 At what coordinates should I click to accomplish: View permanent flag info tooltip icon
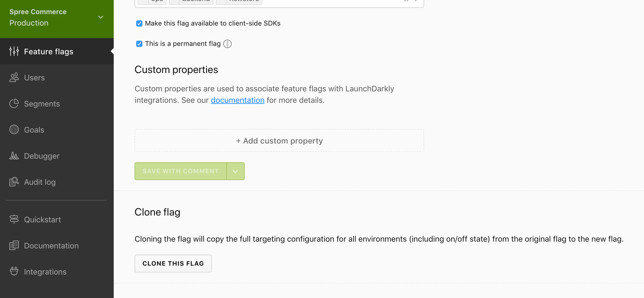pyautogui.click(x=227, y=44)
